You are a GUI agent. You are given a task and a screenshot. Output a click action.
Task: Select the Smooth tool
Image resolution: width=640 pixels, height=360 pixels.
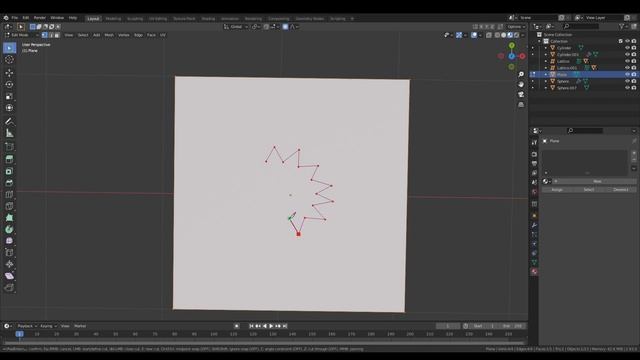pyautogui.click(x=9, y=241)
